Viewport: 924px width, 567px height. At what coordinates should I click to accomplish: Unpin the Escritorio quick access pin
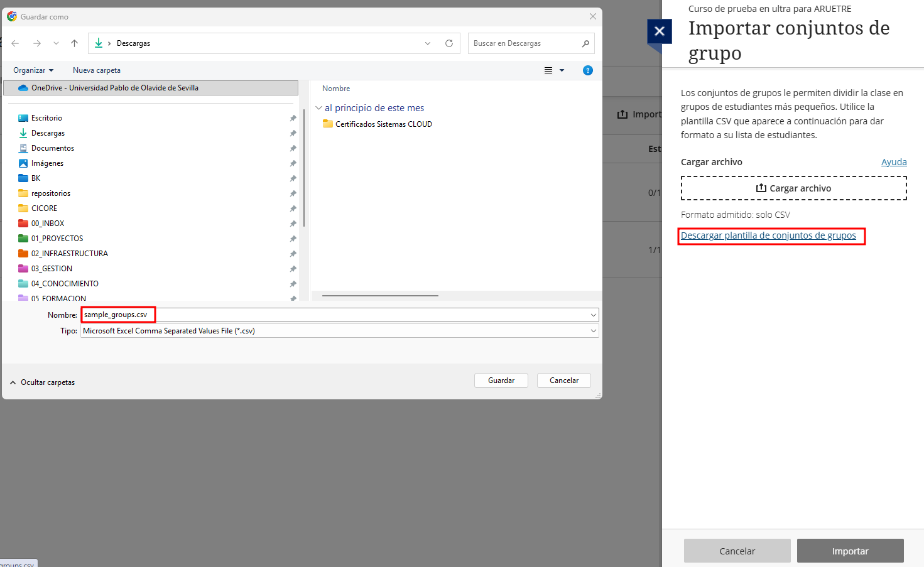tap(293, 118)
